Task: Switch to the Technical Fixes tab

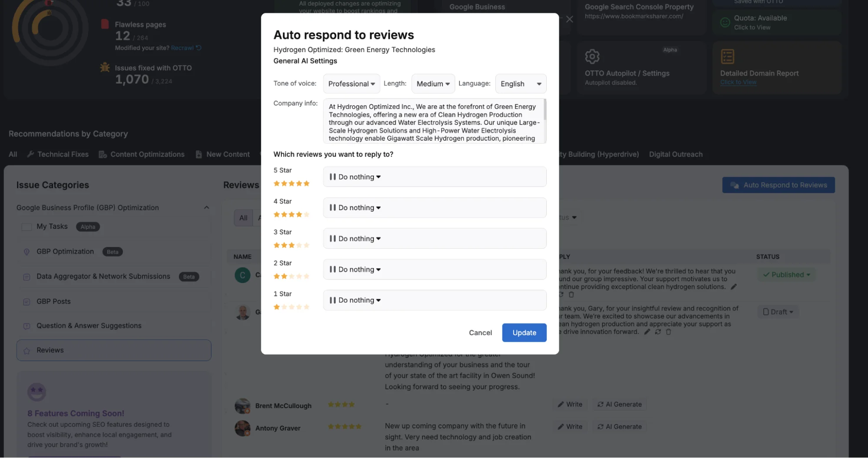Action: 58,154
